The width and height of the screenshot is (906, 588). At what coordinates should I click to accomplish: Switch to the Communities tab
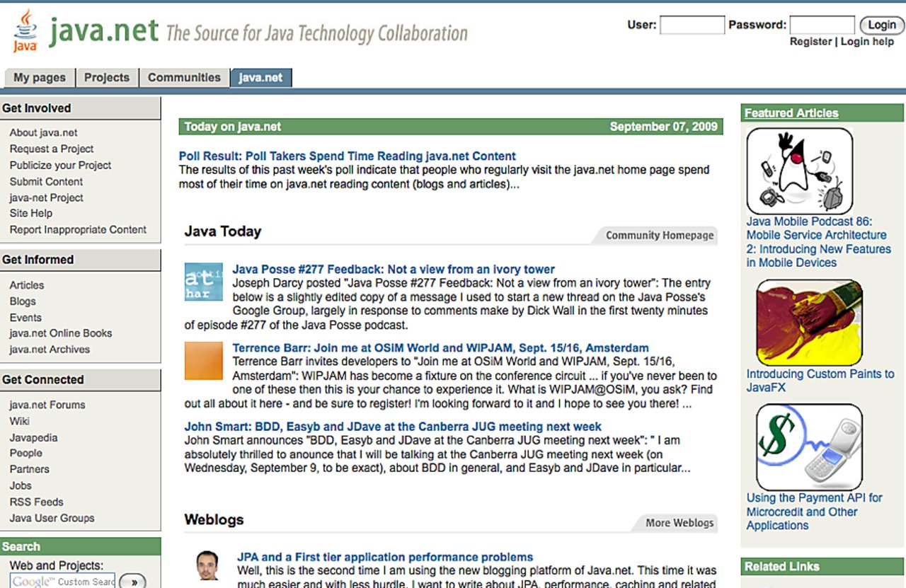[184, 78]
